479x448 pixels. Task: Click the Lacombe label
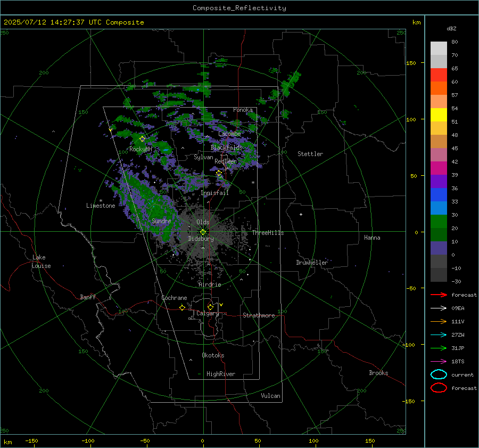tap(229, 134)
